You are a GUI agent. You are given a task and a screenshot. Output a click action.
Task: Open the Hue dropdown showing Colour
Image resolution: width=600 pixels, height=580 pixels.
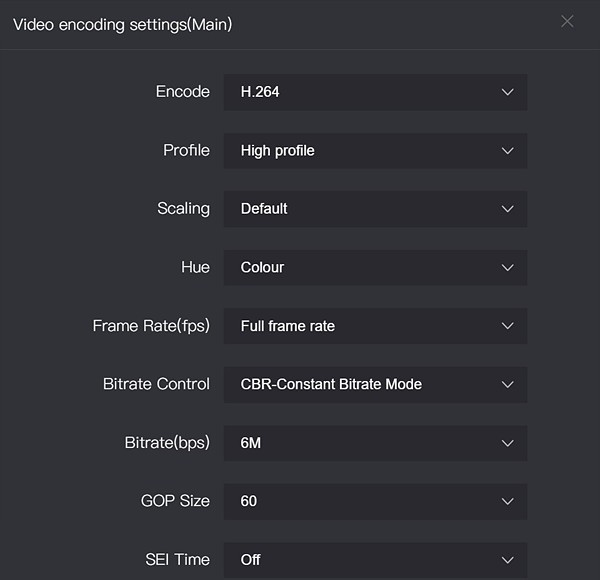coord(374,268)
